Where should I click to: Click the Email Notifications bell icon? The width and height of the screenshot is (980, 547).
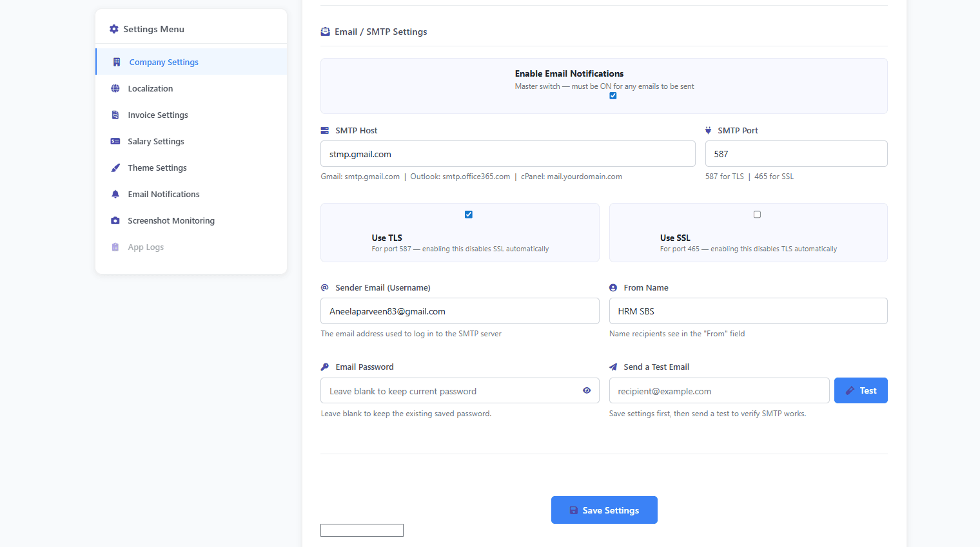[115, 195]
